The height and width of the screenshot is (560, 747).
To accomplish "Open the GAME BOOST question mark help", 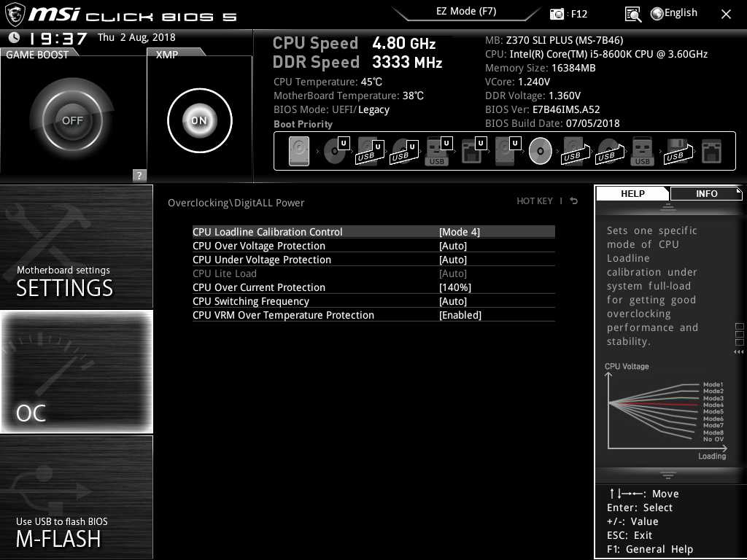I will click(x=139, y=175).
